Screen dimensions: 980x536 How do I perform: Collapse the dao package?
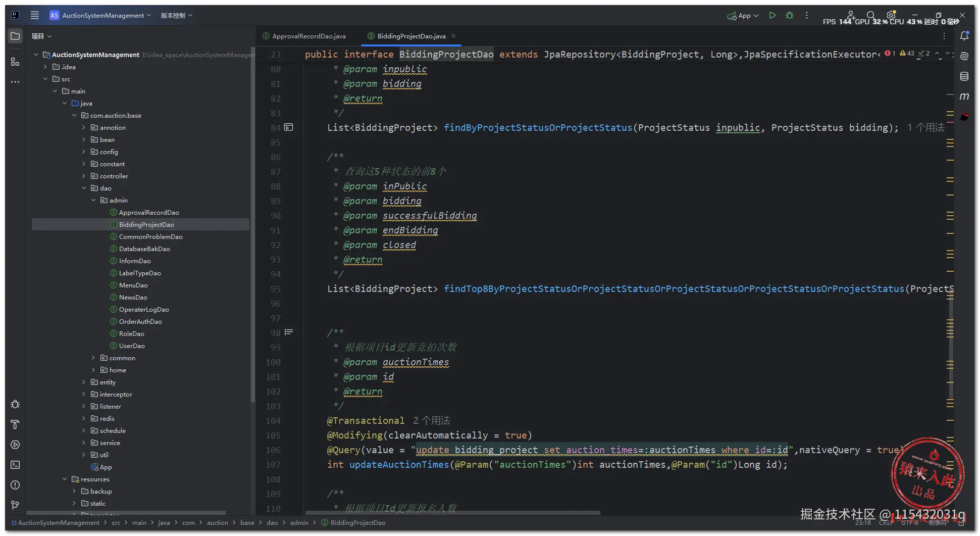point(84,188)
